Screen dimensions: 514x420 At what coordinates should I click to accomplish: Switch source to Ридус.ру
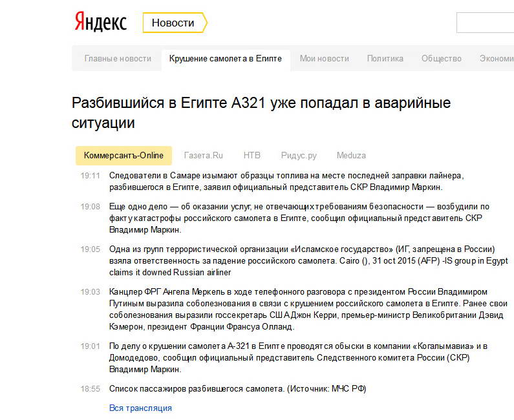(299, 155)
